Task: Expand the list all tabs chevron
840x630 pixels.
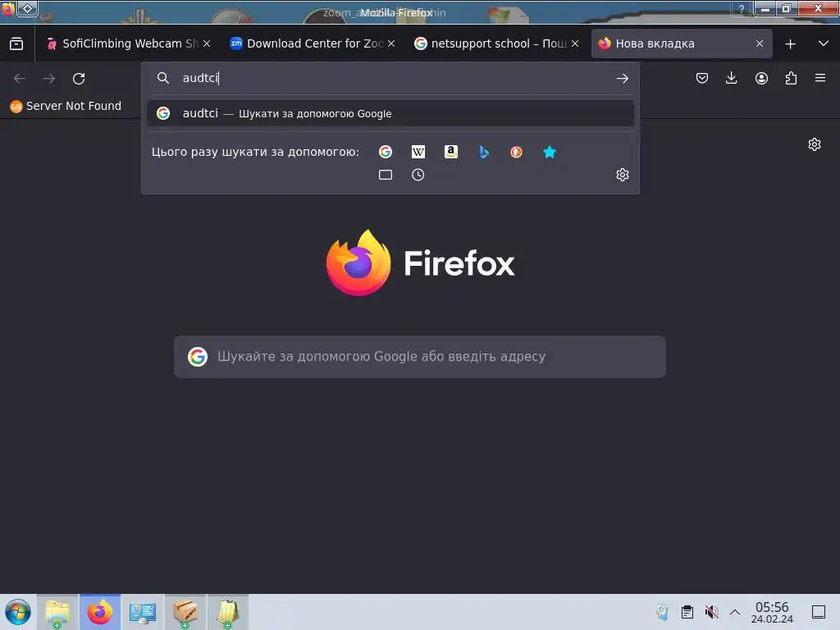Action: 824,44
